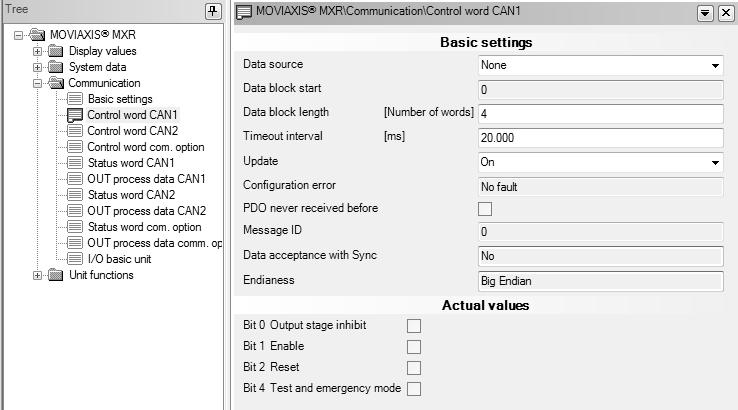Click the Communication tree item label
The image size is (738, 410).
(x=104, y=83)
